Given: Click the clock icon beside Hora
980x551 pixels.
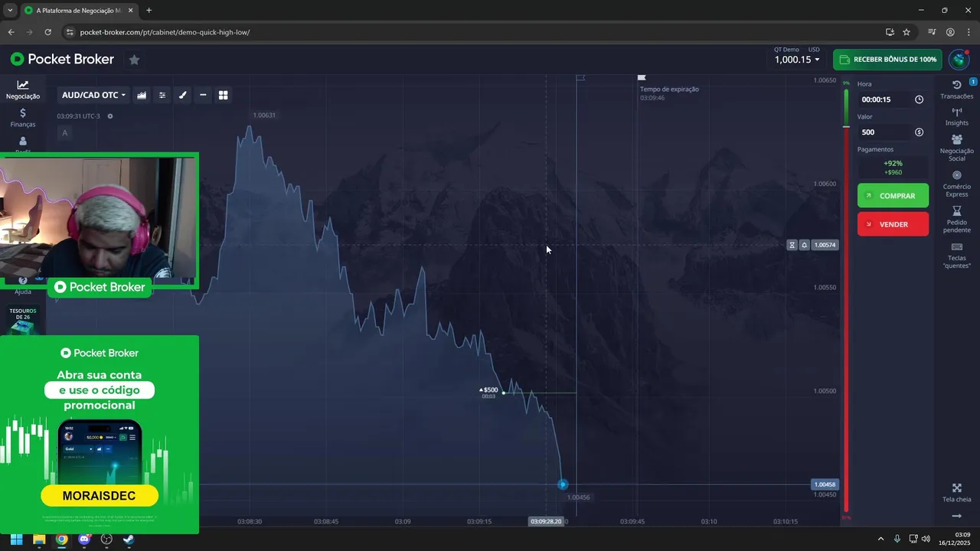Looking at the screenshot, I should point(919,99).
